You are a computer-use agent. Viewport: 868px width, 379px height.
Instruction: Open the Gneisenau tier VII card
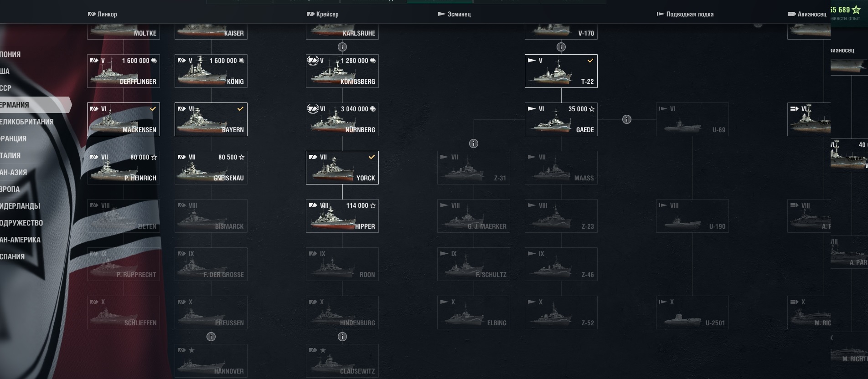click(211, 168)
